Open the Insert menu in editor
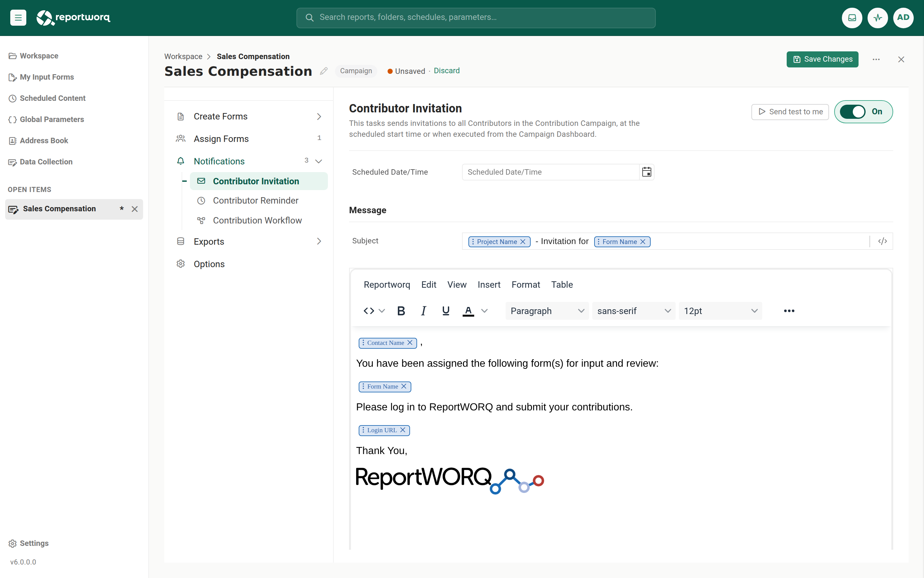924x578 pixels. 489,285
